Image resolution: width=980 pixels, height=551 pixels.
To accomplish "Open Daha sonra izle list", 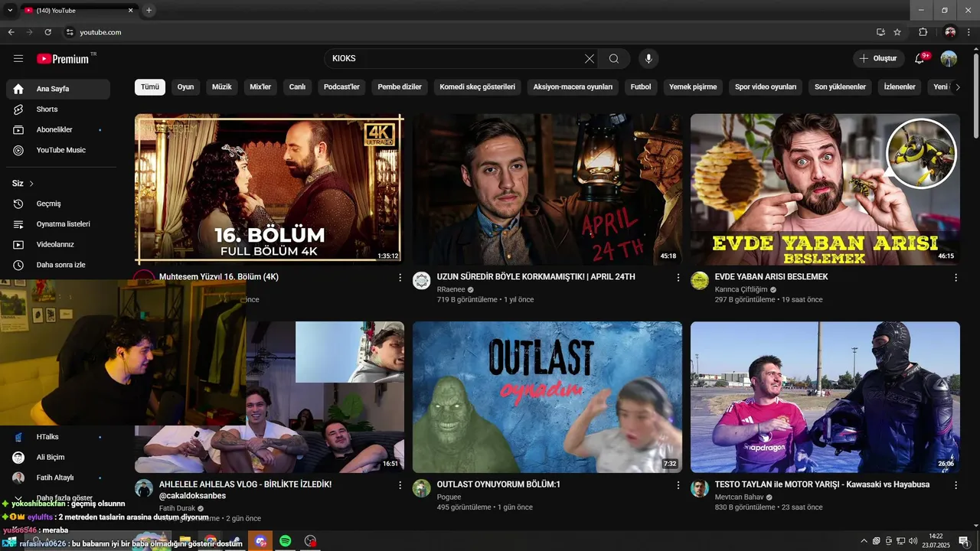I will (x=58, y=265).
